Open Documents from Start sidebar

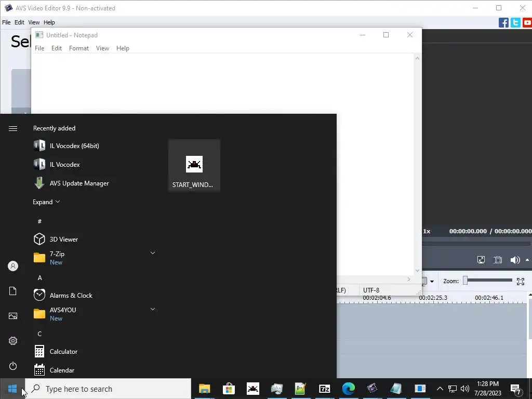13,291
